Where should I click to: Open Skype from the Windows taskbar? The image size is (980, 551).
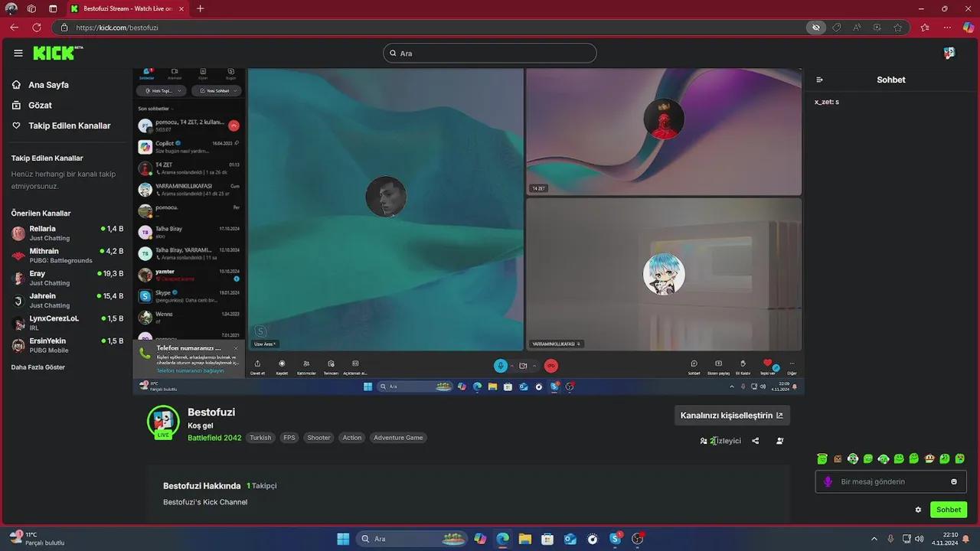pos(616,539)
